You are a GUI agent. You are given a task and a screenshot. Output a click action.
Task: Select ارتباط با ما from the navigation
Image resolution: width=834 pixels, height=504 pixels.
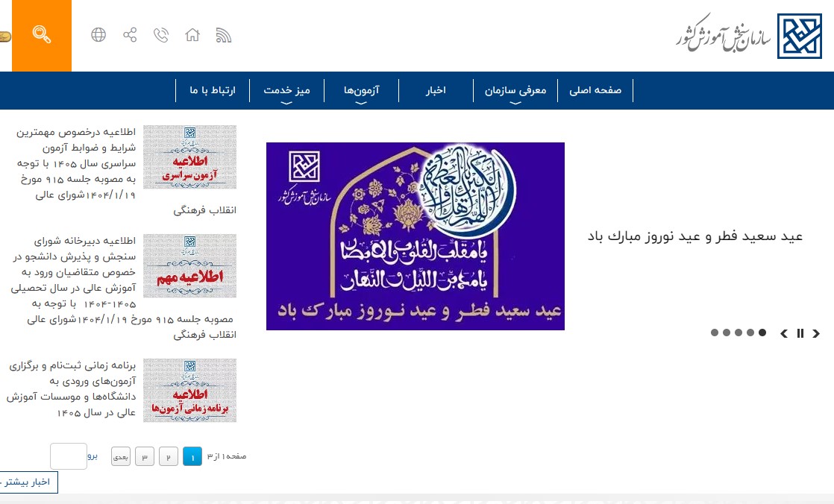[212, 89]
